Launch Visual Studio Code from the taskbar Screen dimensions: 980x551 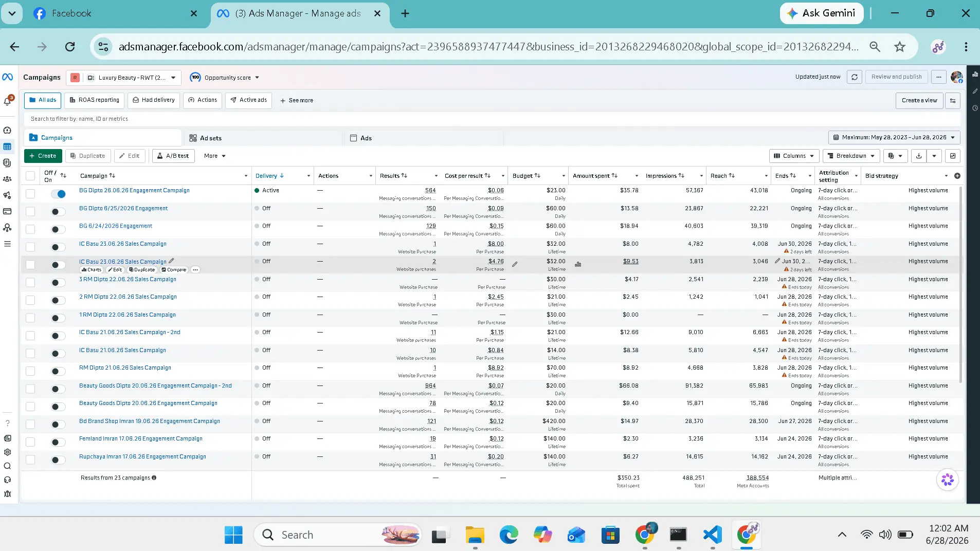(x=713, y=535)
